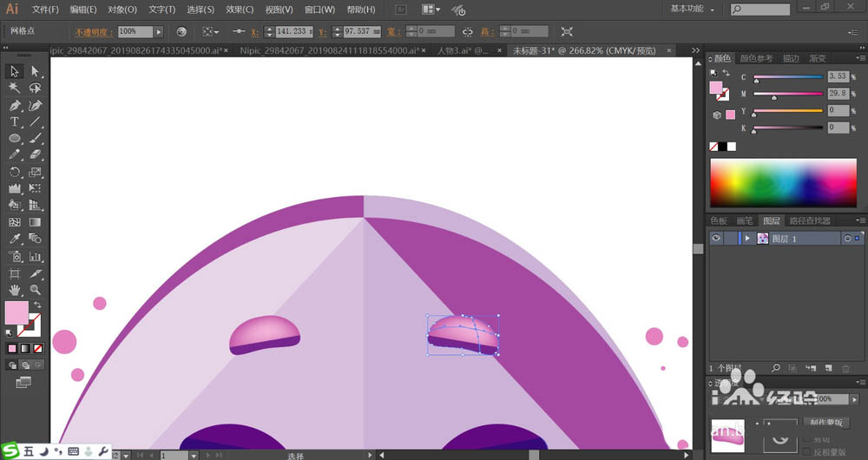Screen dimensions: 868x460
Task: Enable the 剪切 checkbox
Action: click(806, 440)
